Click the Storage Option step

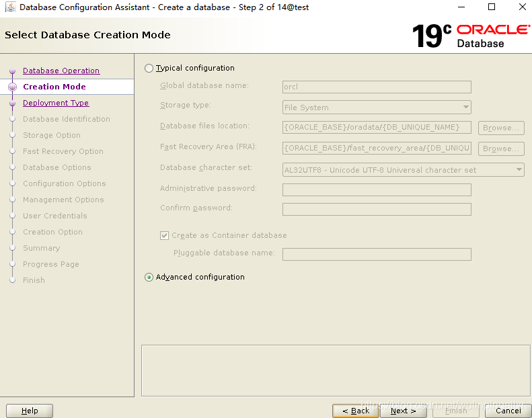(52, 135)
